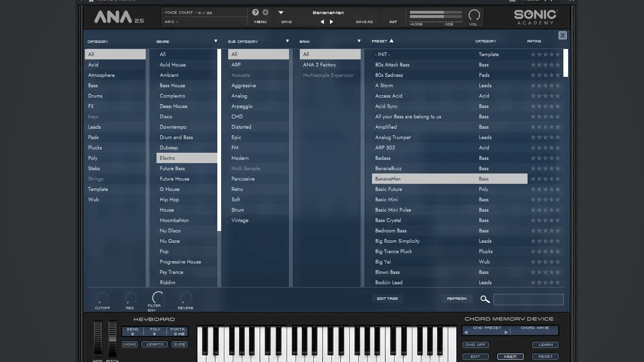Set rating stars for A Storm
The height and width of the screenshot is (362, 644).
tap(545, 85)
